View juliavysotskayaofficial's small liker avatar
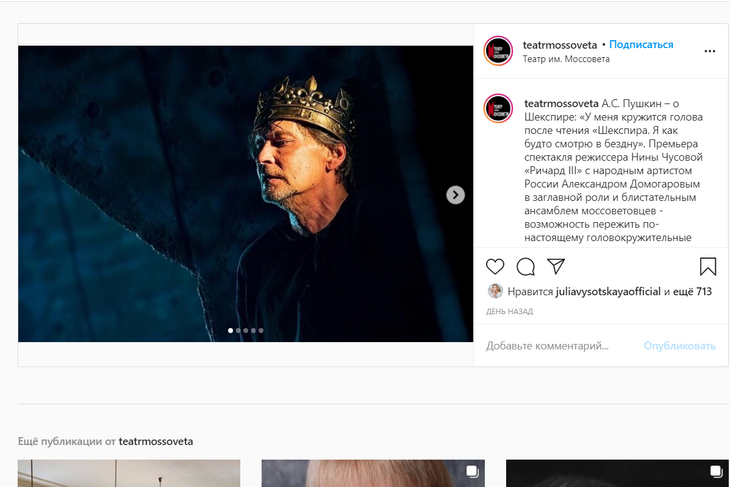Image resolution: width=730 pixels, height=487 pixels. (x=495, y=291)
